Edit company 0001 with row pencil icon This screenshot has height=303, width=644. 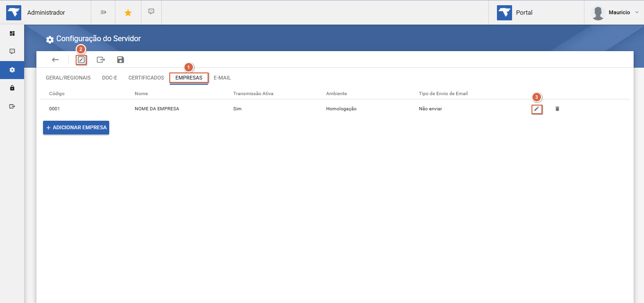537,109
